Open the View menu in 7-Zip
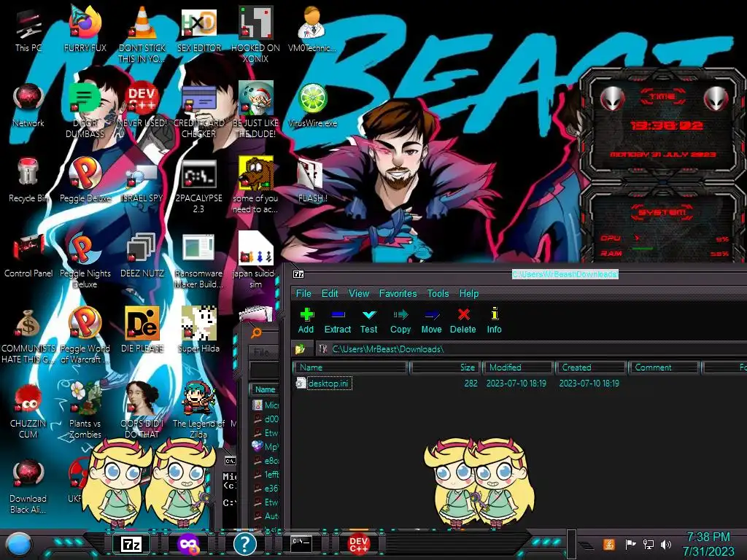 coord(359,293)
